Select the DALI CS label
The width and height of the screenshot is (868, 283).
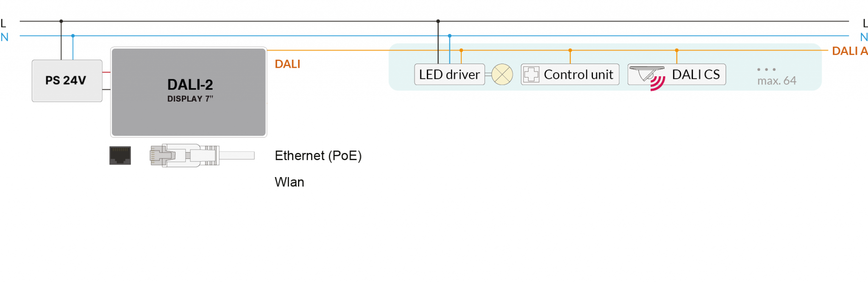696,75
